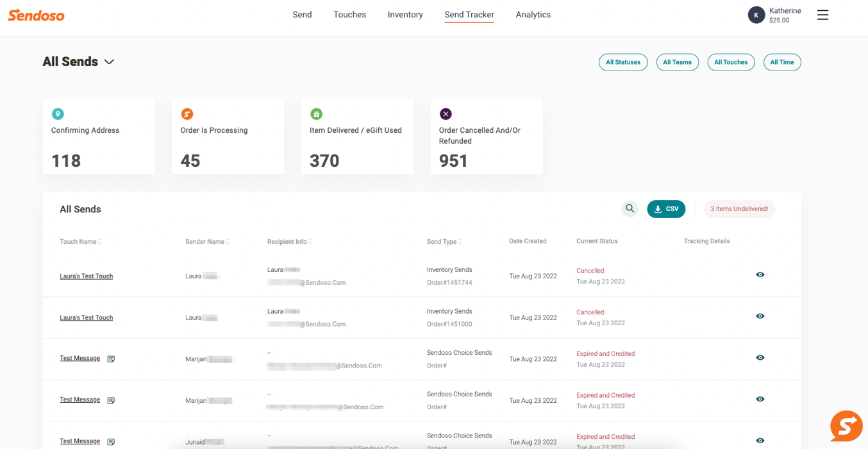Image resolution: width=868 pixels, height=449 pixels.
Task: Click eye icon for order #1451000
Action: click(x=760, y=316)
